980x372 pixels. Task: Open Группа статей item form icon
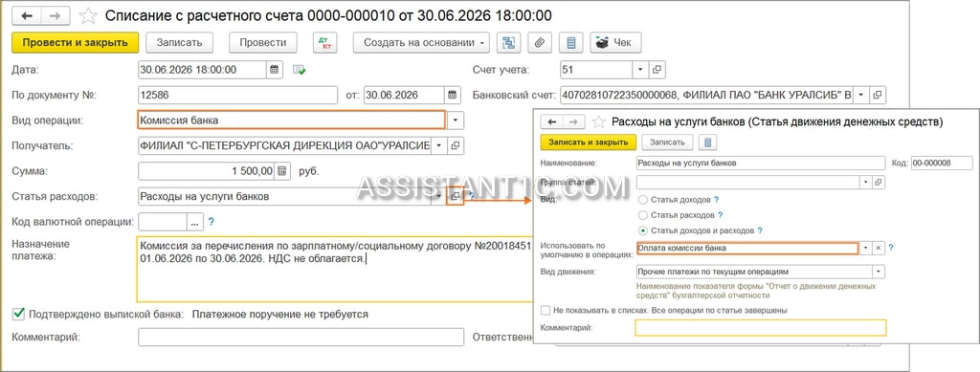(879, 183)
